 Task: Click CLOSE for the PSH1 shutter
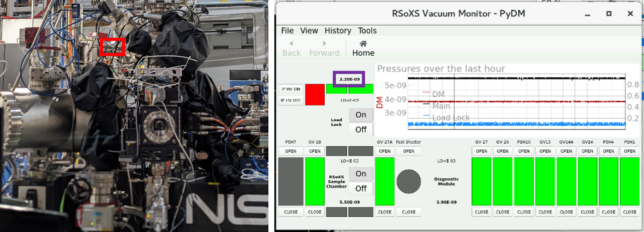pos(629,212)
